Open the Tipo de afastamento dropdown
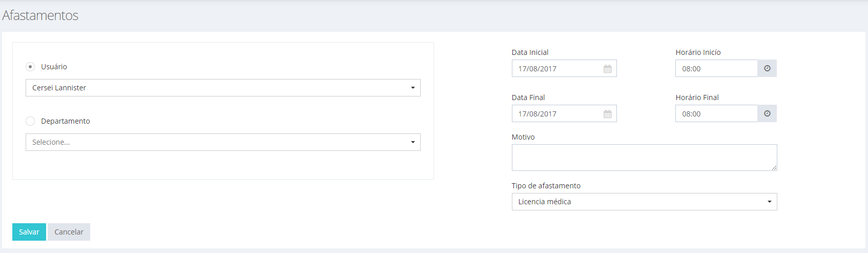The image size is (868, 253). coord(644,202)
